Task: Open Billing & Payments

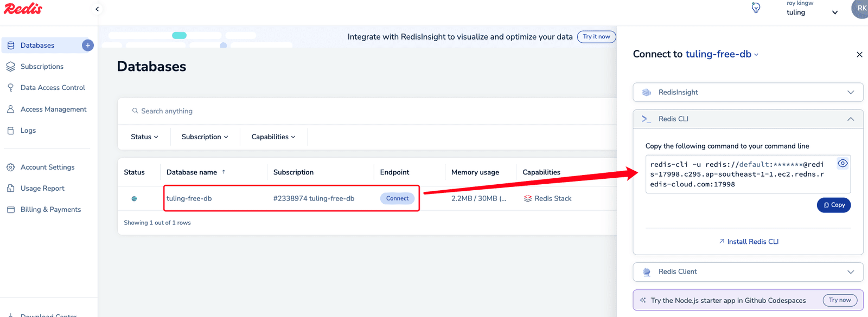Action: pyautogui.click(x=50, y=210)
